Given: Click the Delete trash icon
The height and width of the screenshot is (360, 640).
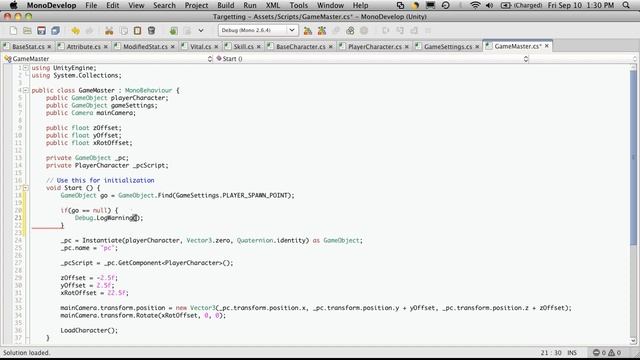Looking at the screenshot, I should 151,31.
